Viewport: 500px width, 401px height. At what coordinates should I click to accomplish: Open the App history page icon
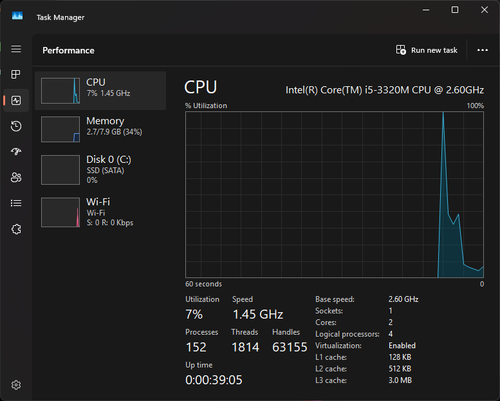click(16, 126)
